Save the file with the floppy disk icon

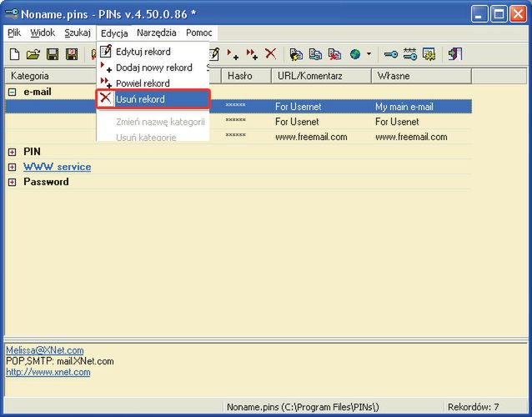click(x=53, y=54)
